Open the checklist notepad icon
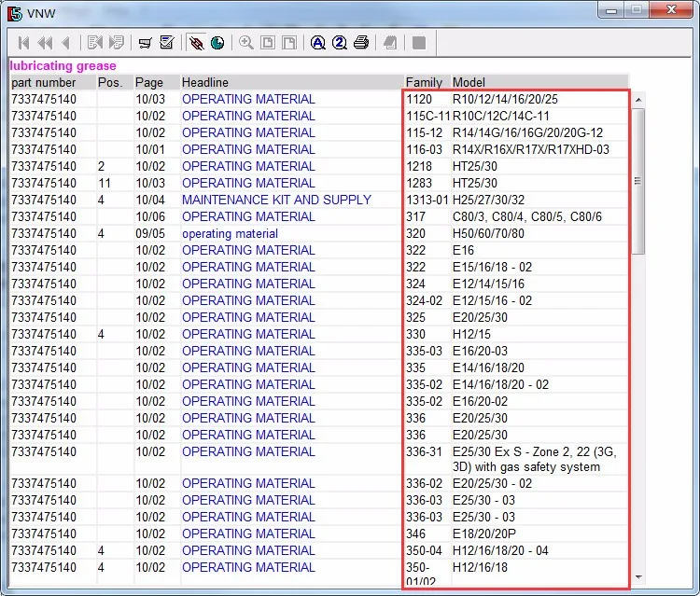Viewport: 700px width, 596px height. point(166,42)
